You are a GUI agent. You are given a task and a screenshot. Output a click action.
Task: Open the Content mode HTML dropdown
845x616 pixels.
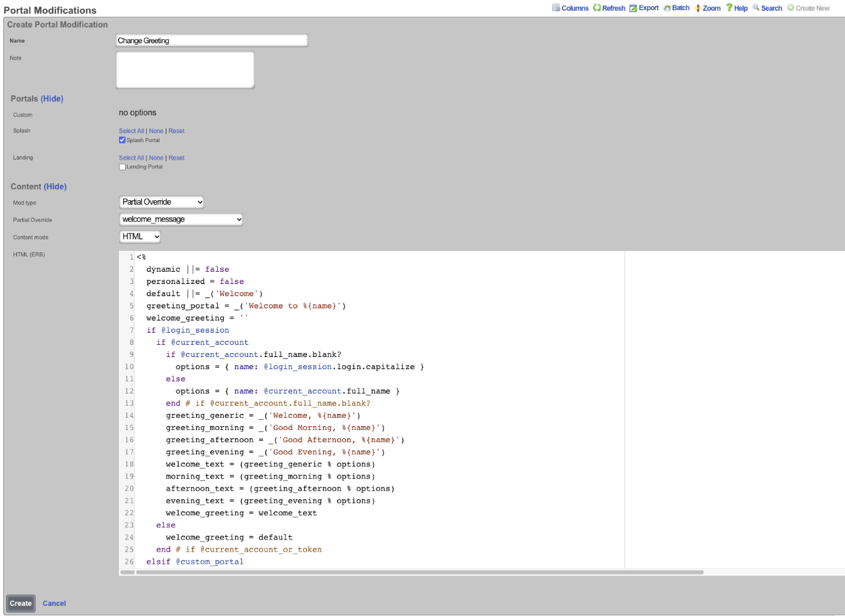point(140,237)
